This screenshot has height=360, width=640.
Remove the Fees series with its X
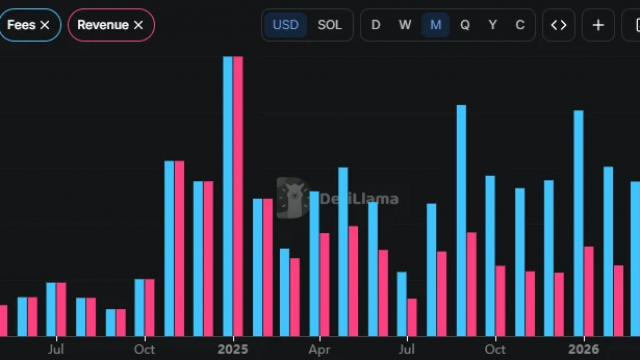click(x=45, y=25)
